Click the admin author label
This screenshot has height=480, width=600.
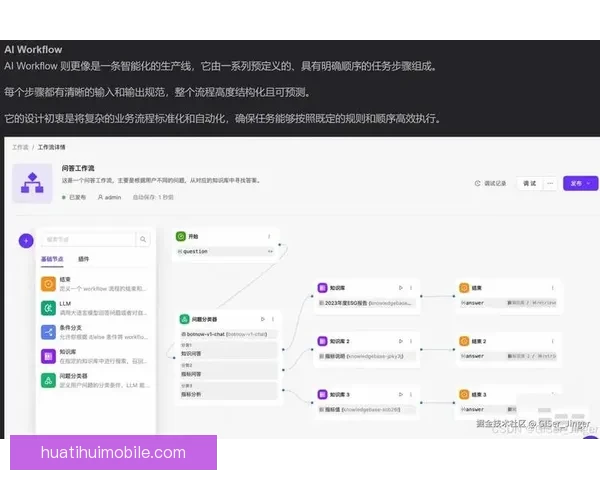point(110,197)
